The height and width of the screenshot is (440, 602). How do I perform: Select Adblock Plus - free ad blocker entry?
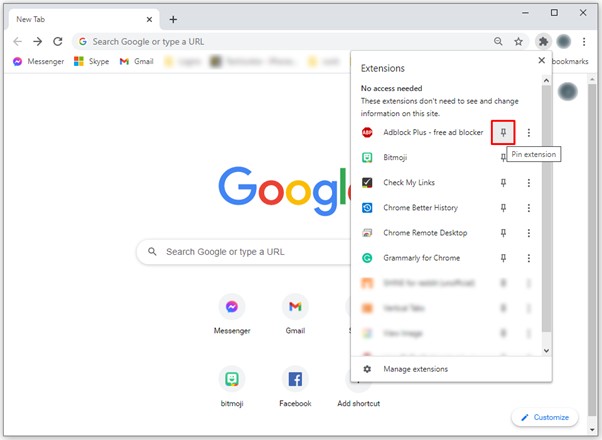[x=433, y=132]
